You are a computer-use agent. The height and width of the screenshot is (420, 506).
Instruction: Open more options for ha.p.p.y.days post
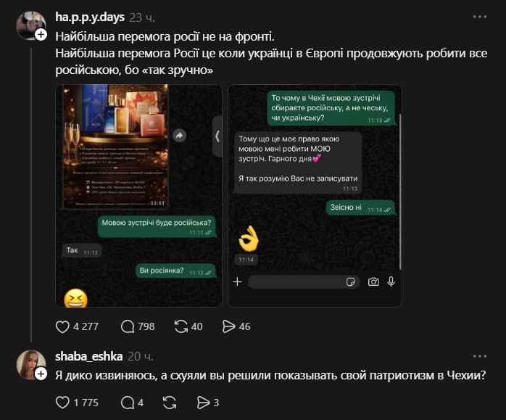(x=479, y=17)
